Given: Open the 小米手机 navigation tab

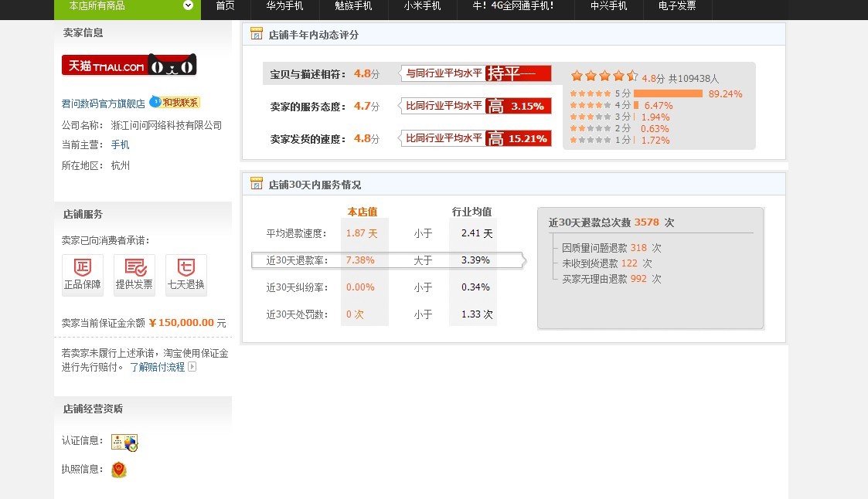Looking at the screenshot, I should pos(422,6).
